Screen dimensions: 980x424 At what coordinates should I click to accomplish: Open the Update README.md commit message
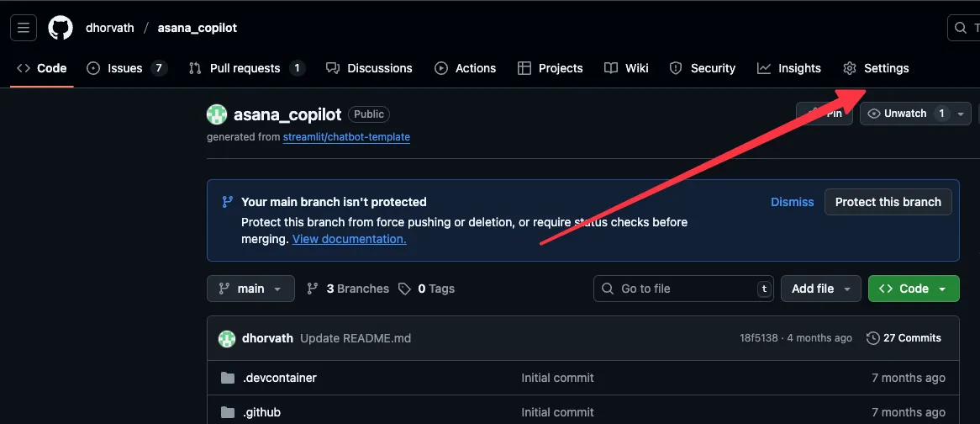click(x=356, y=338)
